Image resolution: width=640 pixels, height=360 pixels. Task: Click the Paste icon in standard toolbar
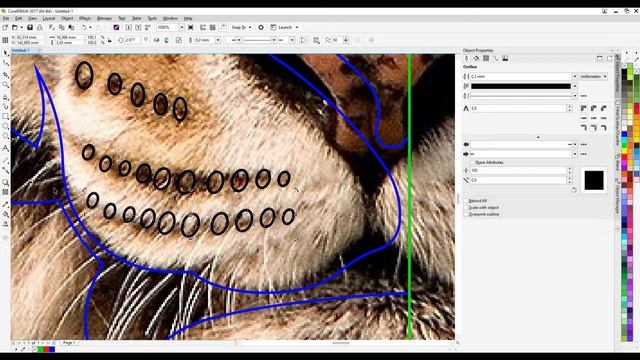[x=71, y=27]
